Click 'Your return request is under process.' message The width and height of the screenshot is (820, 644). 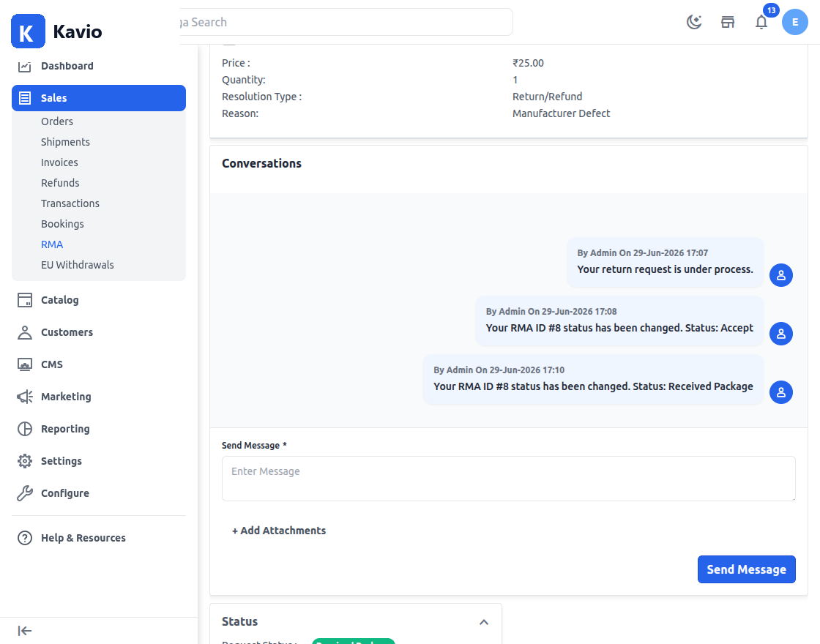pyautogui.click(x=666, y=269)
